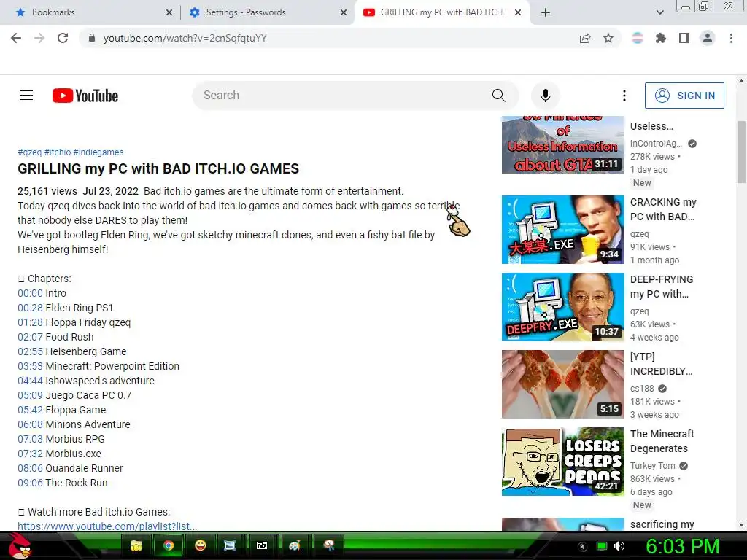Click the browser forward arrow
747x560 pixels.
[39, 38]
